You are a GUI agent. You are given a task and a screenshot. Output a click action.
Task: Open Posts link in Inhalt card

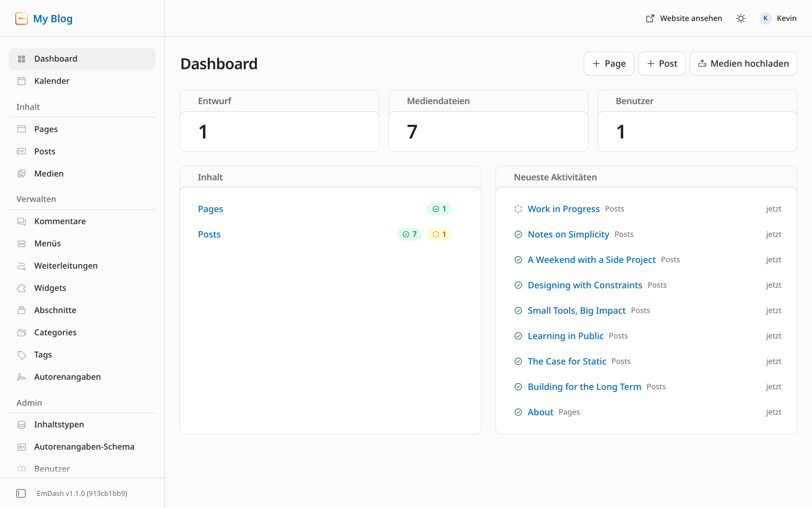click(209, 235)
